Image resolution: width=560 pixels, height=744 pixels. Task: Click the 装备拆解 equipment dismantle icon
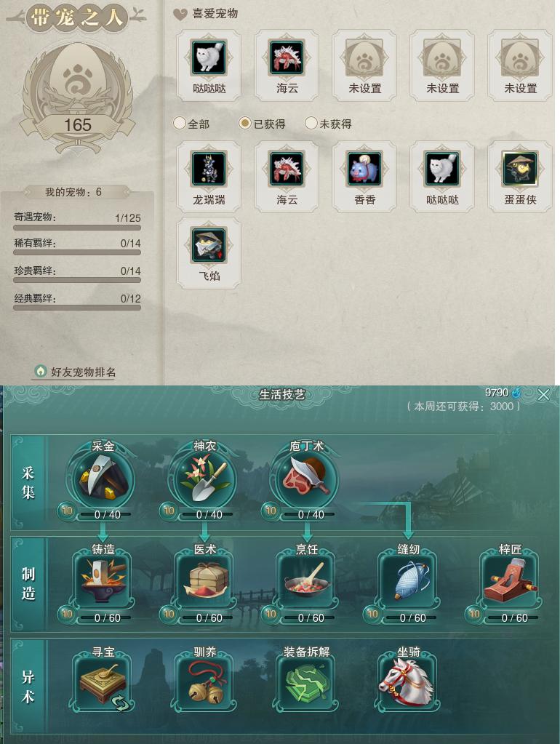pos(307,684)
